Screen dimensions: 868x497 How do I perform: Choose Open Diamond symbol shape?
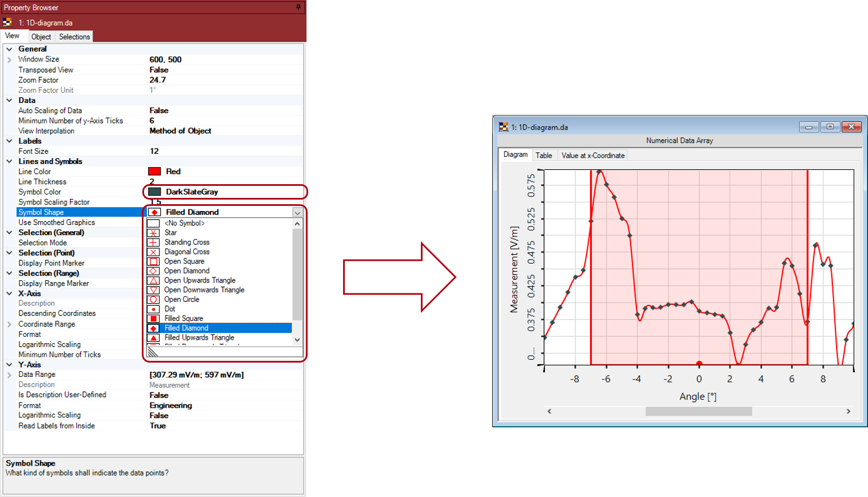coord(220,271)
